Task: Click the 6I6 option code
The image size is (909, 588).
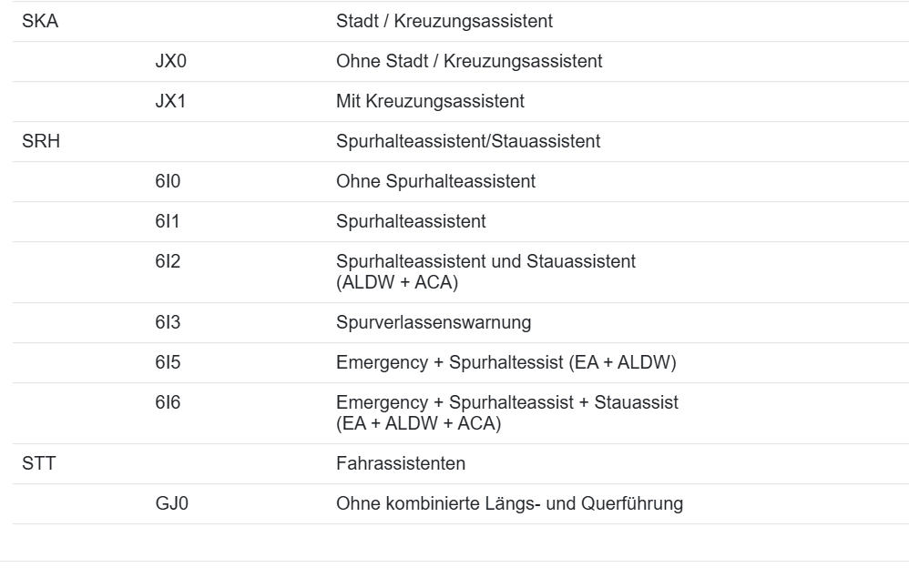Action: point(168,402)
